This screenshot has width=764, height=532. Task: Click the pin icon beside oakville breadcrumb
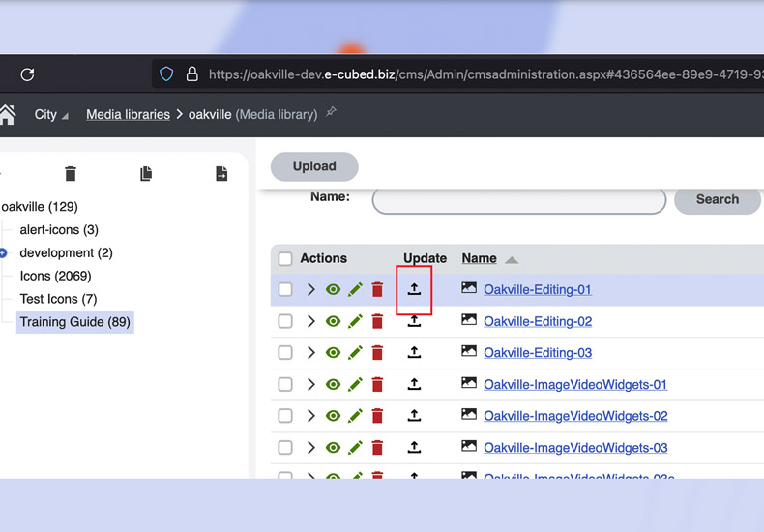point(331,113)
